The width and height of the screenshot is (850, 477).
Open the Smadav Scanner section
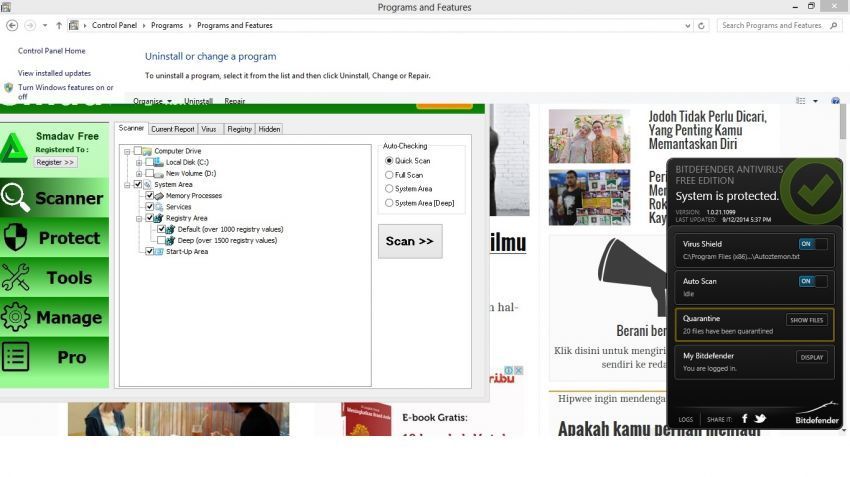tap(54, 197)
